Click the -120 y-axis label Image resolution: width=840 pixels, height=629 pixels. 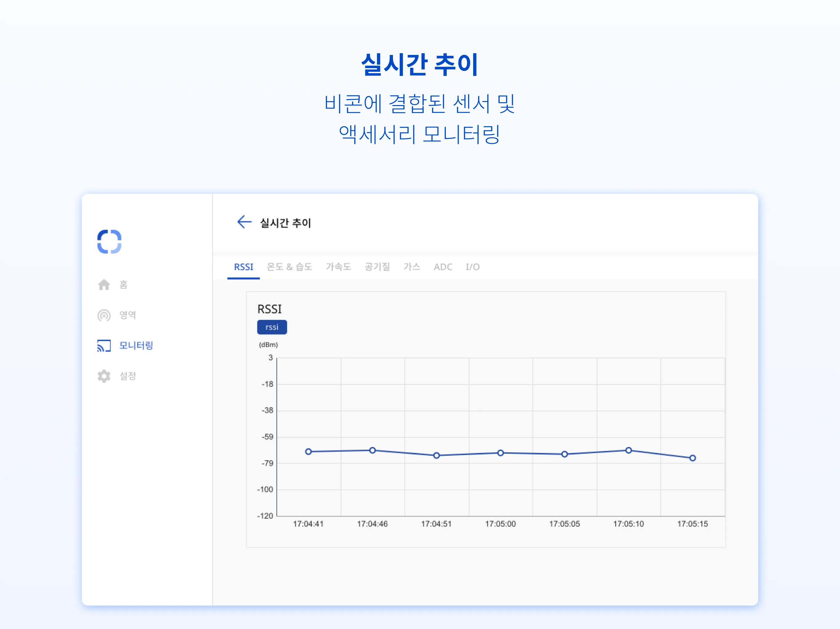tap(265, 516)
